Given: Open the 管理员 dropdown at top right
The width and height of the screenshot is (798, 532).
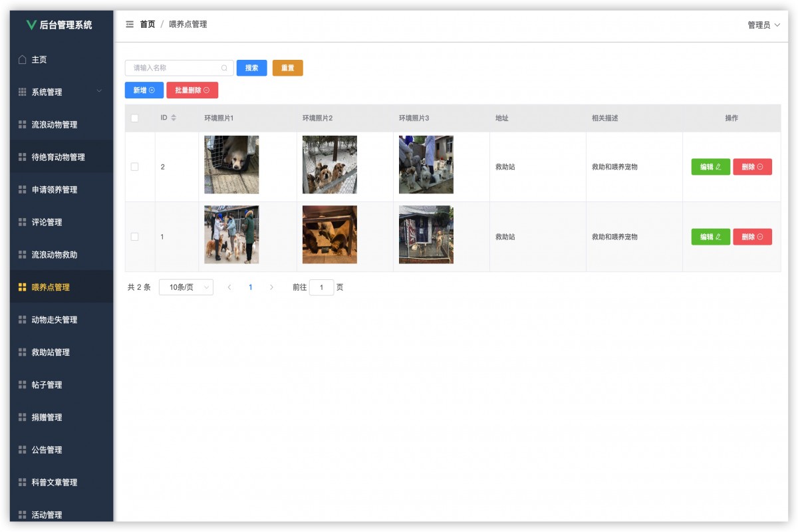Looking at the screenshot, I should [763, 24].
